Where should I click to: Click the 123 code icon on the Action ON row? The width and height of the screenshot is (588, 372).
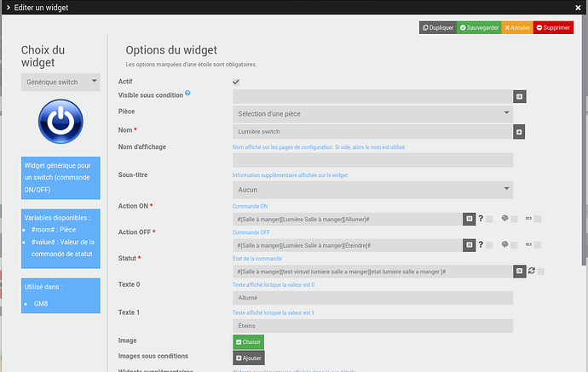528,218
